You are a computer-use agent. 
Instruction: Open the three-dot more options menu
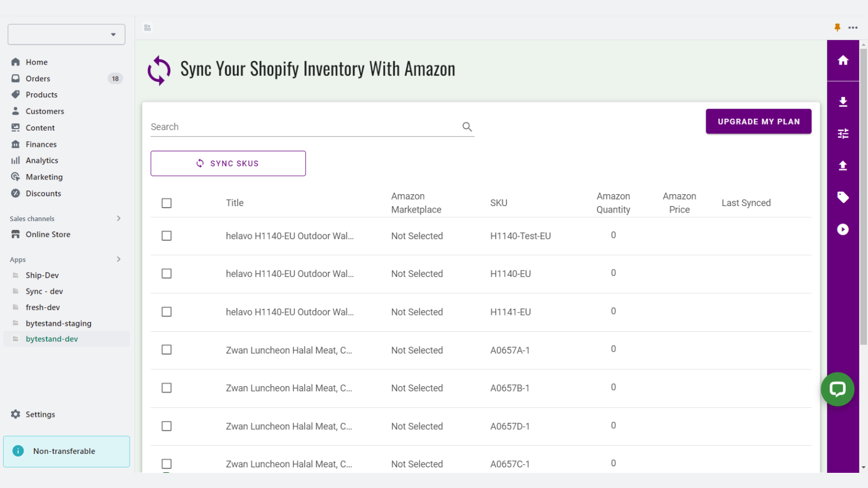coord(853,28)
